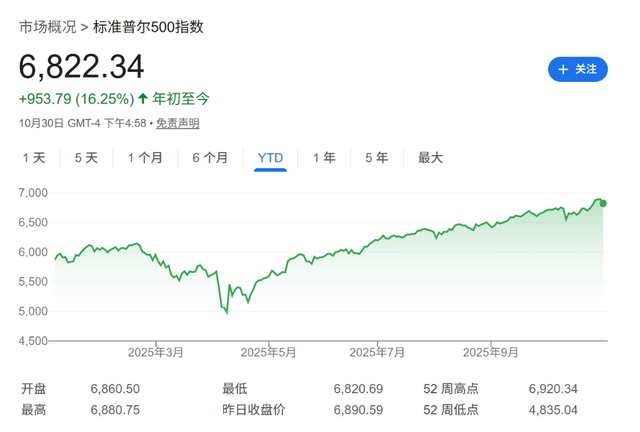Select the YTD tab

270,158
